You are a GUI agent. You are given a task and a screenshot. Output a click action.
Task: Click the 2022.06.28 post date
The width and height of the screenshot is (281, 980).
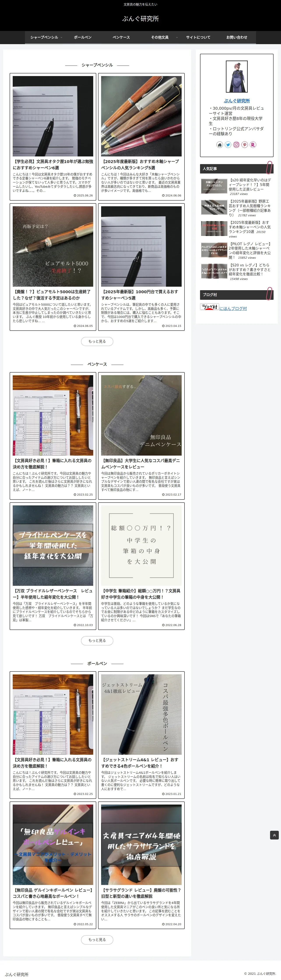172,625
